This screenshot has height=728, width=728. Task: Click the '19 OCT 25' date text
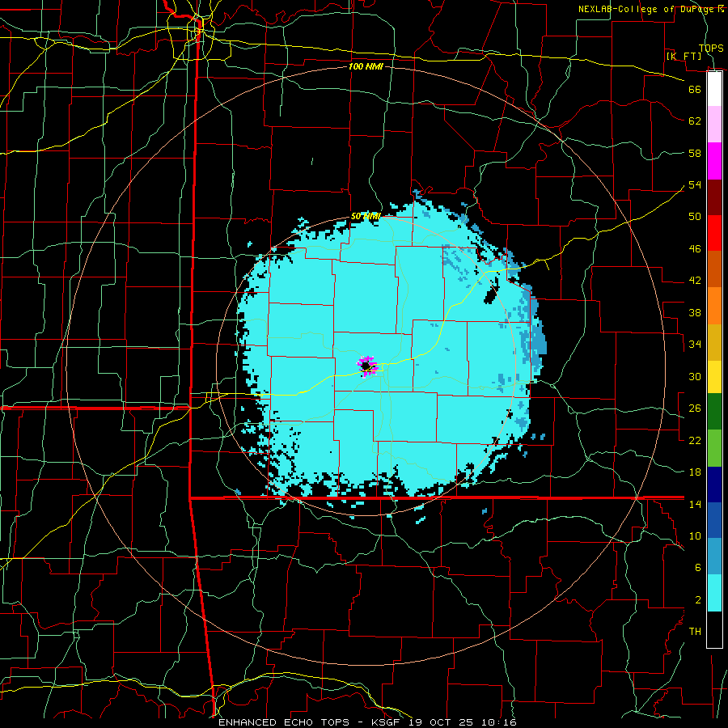click(x=441, y=722)
